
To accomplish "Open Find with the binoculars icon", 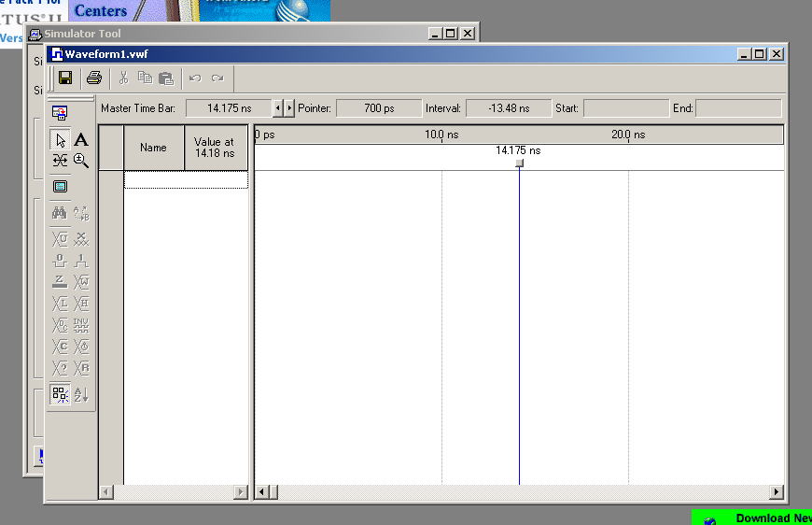I will click(60, 212).
